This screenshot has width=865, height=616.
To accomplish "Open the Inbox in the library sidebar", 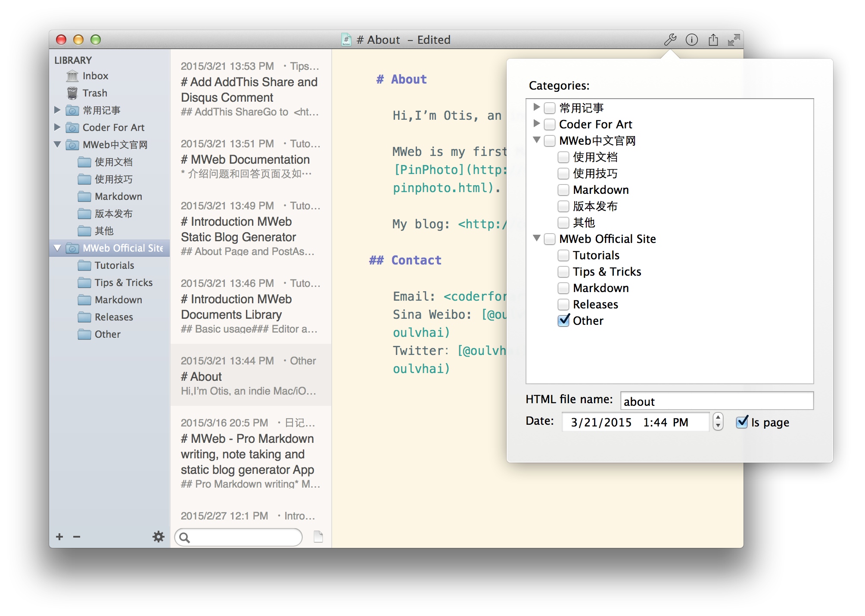I will pyautogui.click(x=95, y=76).
